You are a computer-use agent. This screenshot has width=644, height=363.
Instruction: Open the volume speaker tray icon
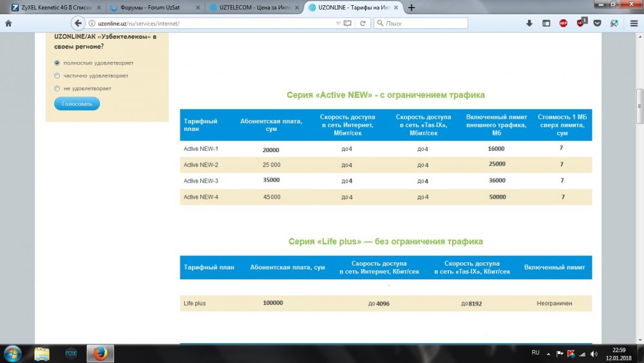(594, 353)
